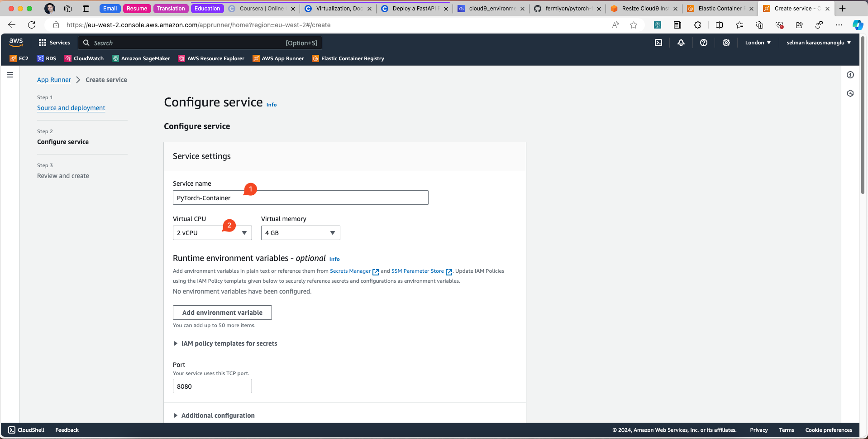Viewport: 868px width, 439px height.
Task: Open the Services grid menu
Action: click(54, 43)
